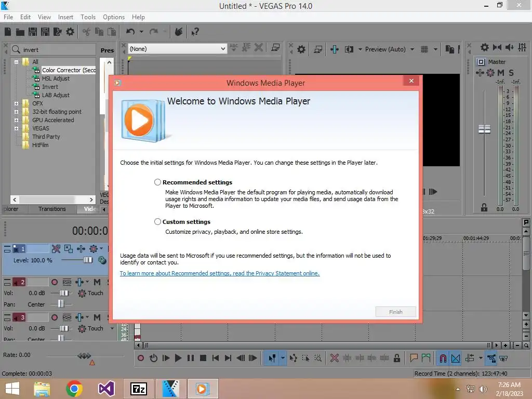Expand the VEGAS folder
This screenshot has width=532, height=399.
click(16, 129)
